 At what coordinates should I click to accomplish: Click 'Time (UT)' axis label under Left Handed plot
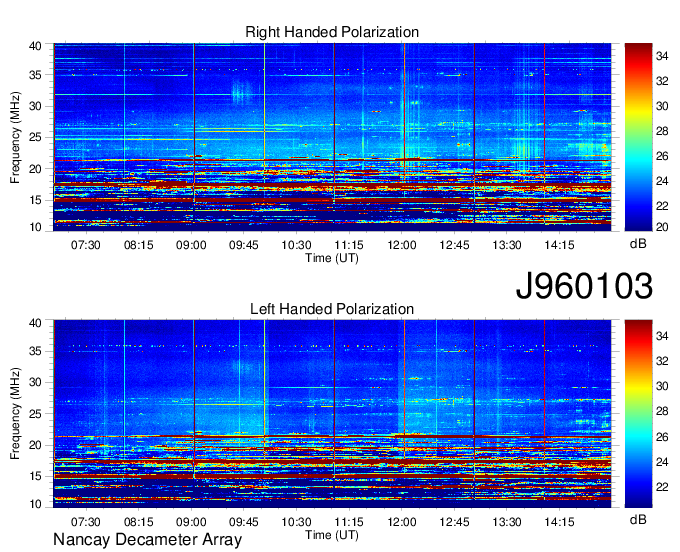pos(332,535)
